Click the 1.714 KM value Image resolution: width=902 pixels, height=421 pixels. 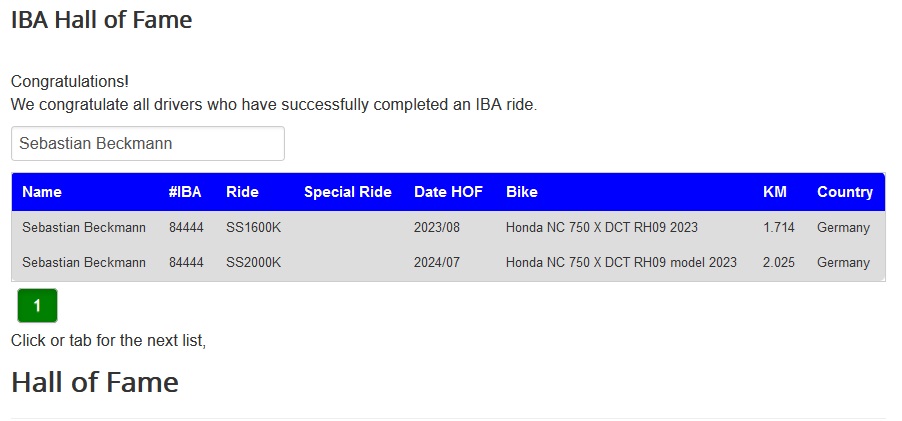click(x=778, y=228)
